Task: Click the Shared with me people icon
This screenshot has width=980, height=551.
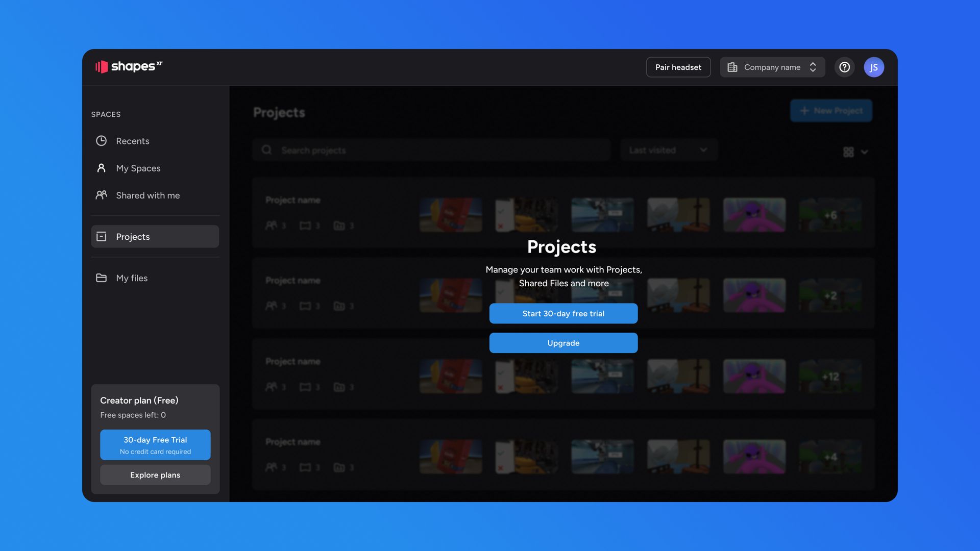Action: [102, 195]
